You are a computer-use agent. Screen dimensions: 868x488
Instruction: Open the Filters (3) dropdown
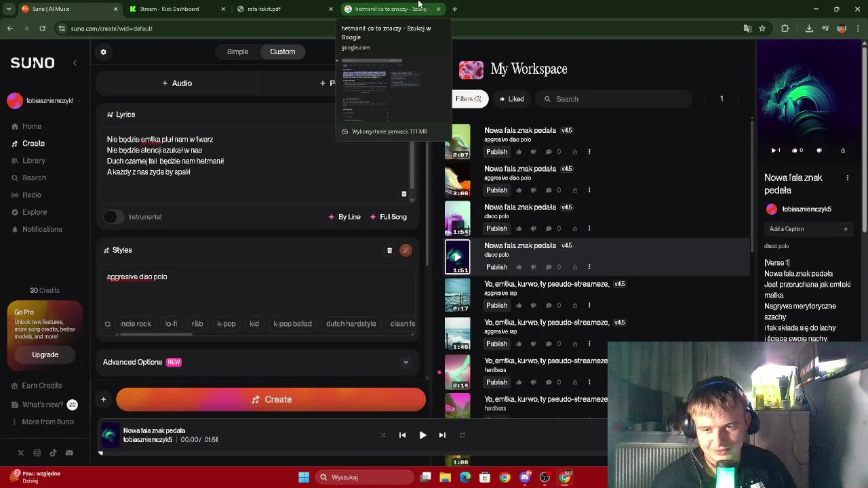pos(469,99)
